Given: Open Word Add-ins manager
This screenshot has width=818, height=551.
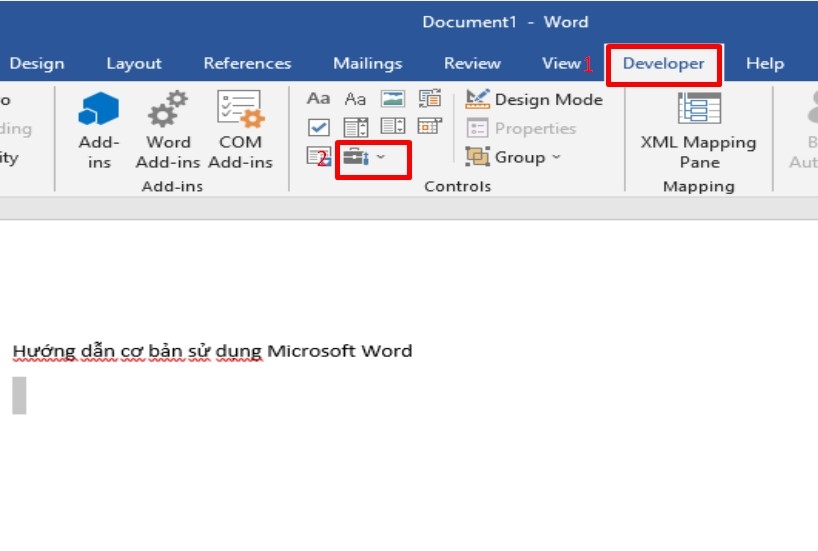Looking at the screenshot, I should tap(167, 130).
